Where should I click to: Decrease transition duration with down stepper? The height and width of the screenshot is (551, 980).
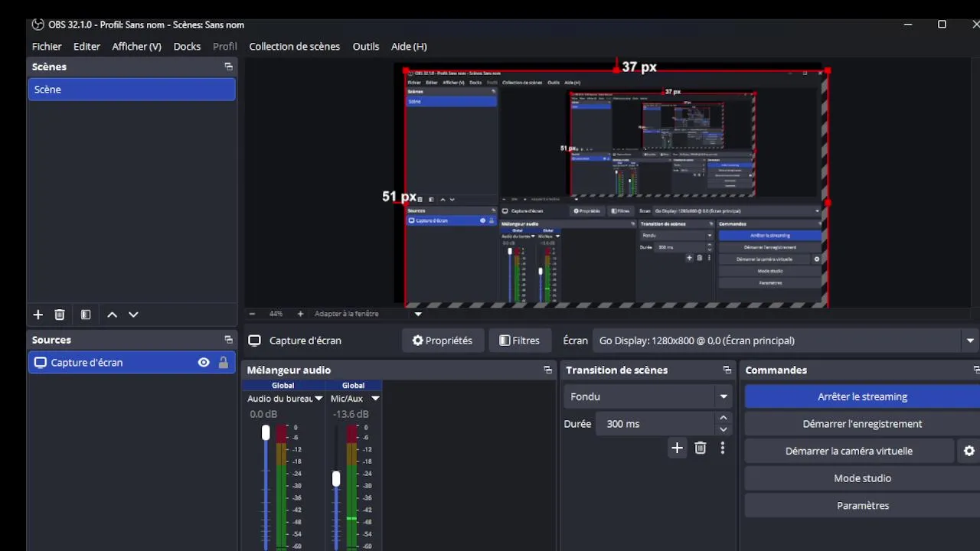(x=724, y=429)
